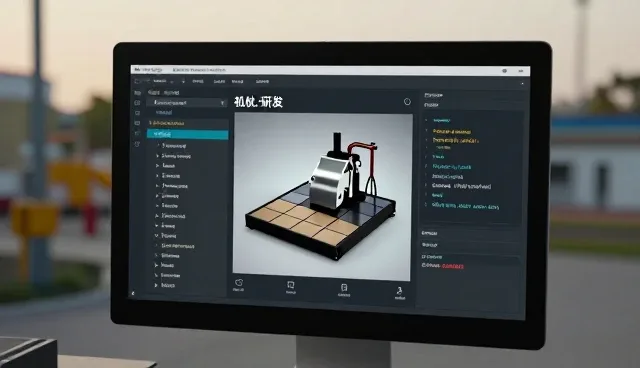The width and height of the screenshot is (640, 368).
Task: Click the leftmost icon below the 3D viewport
Action: click(x=239, y=283)
